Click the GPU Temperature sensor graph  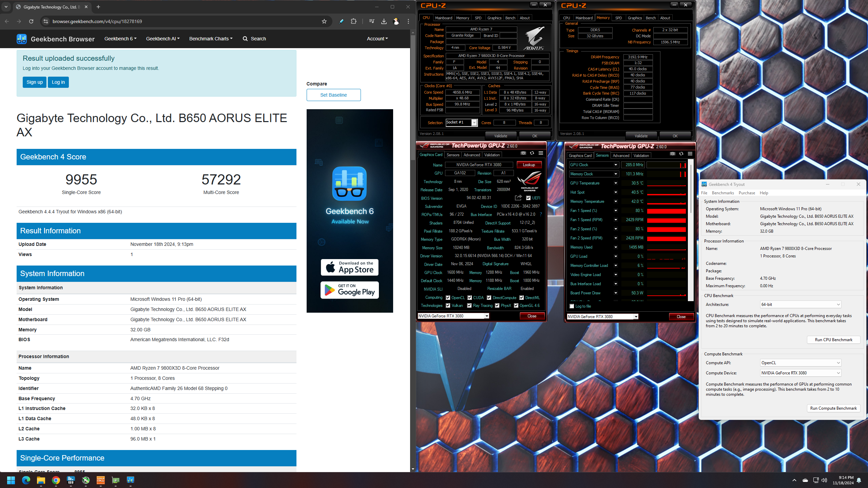666,183
